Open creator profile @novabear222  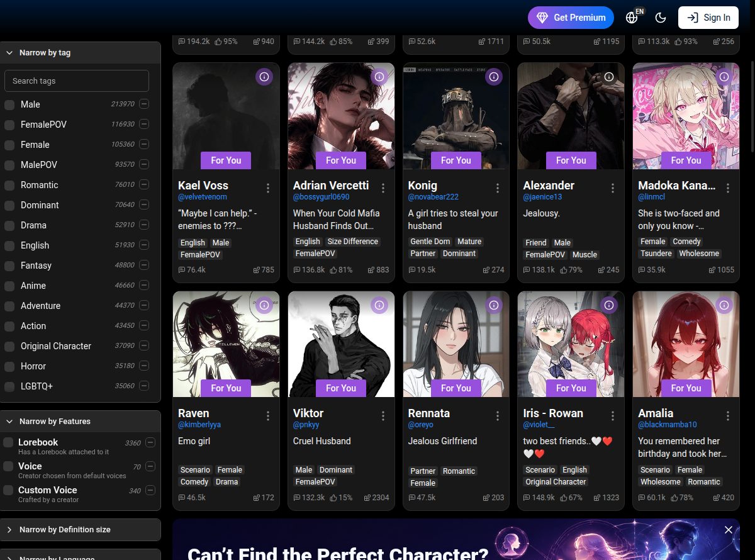click(433, 197)
